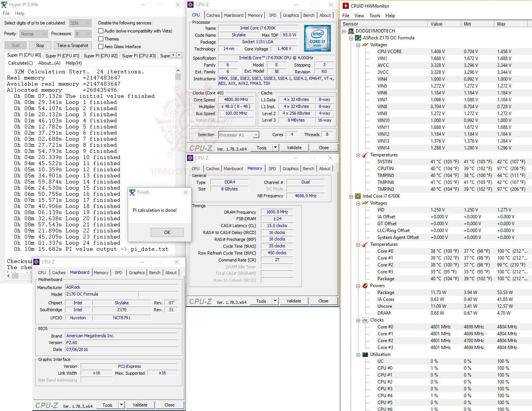This screenshot has width=532, height=411.
Task: Click OK in the Finish dialog
Action: click(167, 232)
